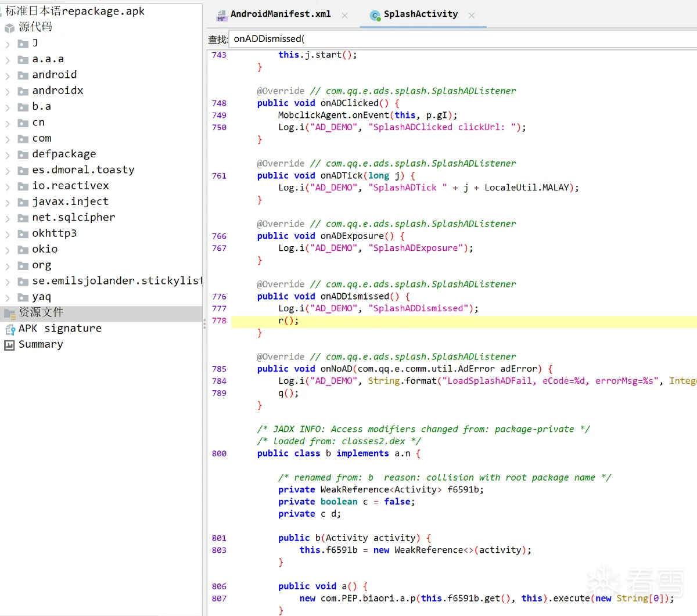Screen dimensions: 697x616
Task: Click the es.dmoral.toasty folder icon
Action: (23, 170)
